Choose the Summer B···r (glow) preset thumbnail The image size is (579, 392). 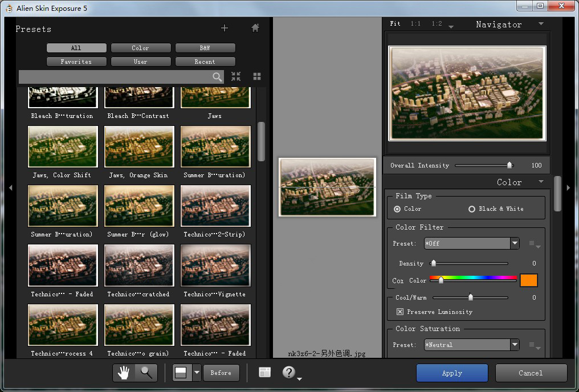(x=139, y=206)
